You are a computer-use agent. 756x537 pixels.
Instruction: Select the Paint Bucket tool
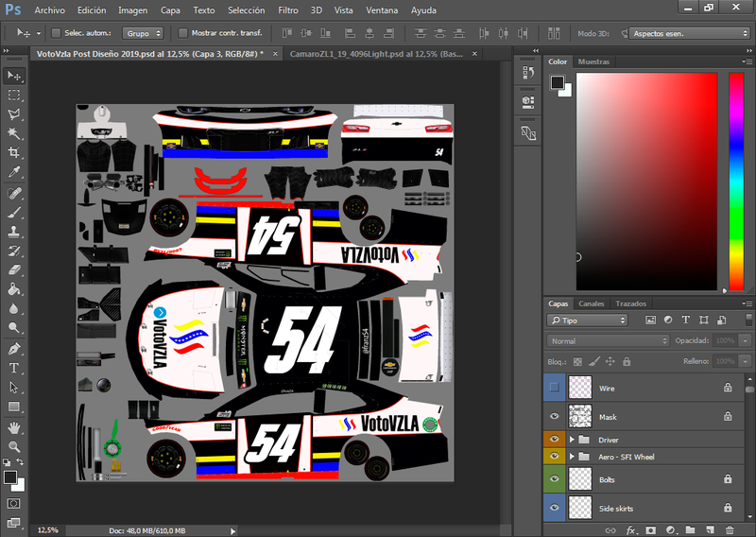[x=14, y=289]
